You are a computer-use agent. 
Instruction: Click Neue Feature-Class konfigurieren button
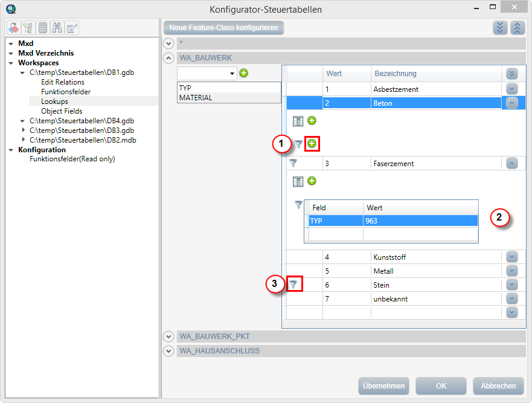pyautogui.click(x=223, y=28)
